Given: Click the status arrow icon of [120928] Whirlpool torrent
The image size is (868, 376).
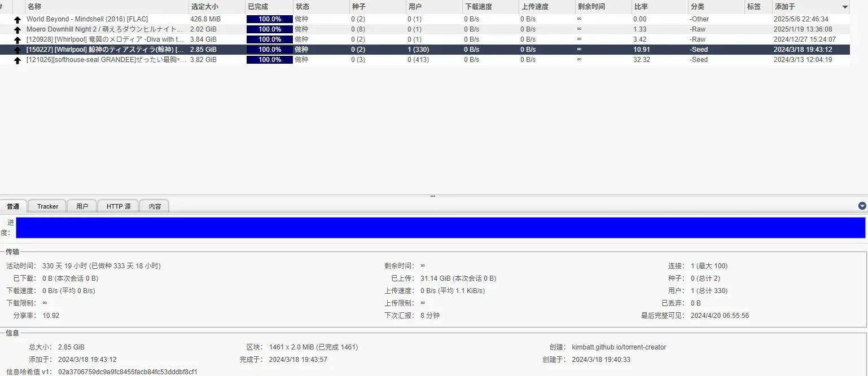Looking at the screenshot, I should (x=17, y=39).
